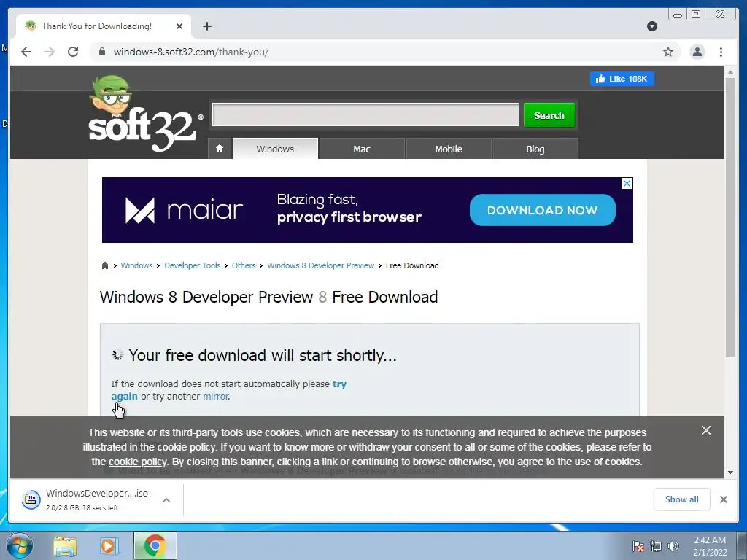Viewport: 747px width, 560px height.
Task: Close the downloads bar
Action: pos(723,499)
